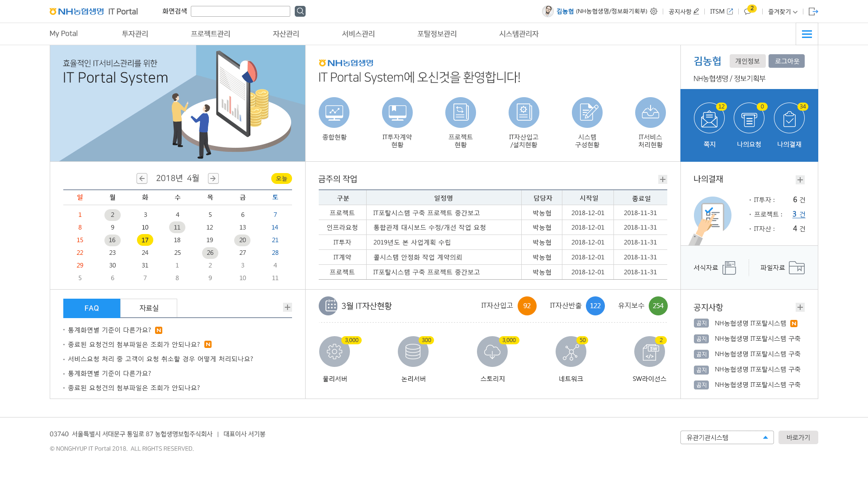
Task: Open 서식자료 documents icon
Action: 729,268
